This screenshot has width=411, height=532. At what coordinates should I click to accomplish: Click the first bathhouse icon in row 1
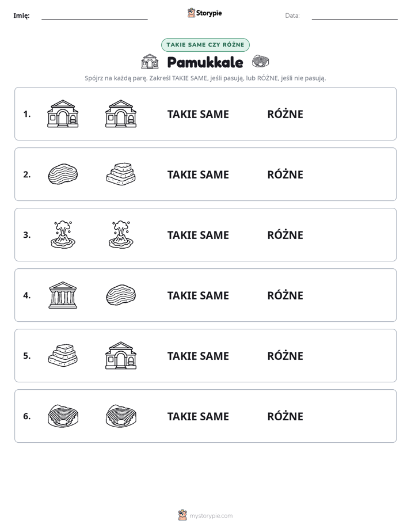[63, 114]
